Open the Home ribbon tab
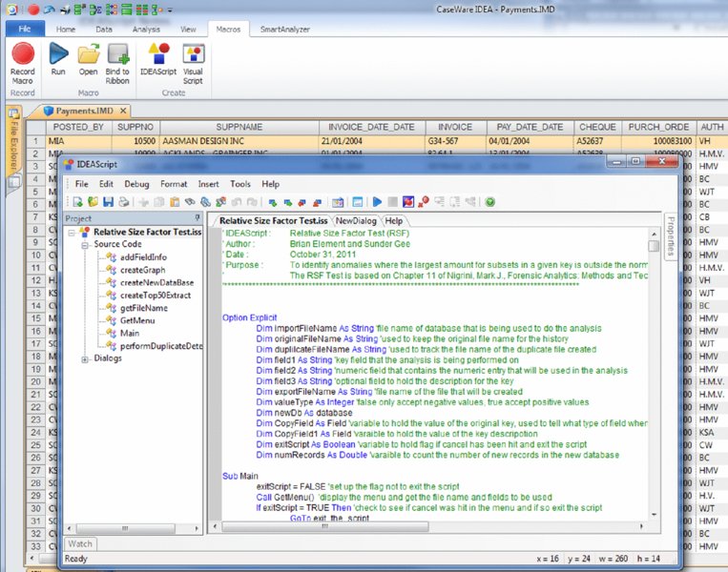 click(x=66, y=30)
